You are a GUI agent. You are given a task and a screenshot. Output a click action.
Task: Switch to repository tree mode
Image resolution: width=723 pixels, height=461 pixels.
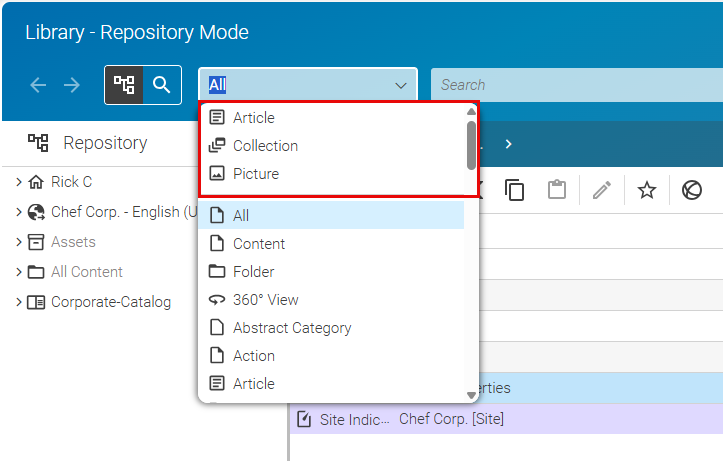(124, 85)
